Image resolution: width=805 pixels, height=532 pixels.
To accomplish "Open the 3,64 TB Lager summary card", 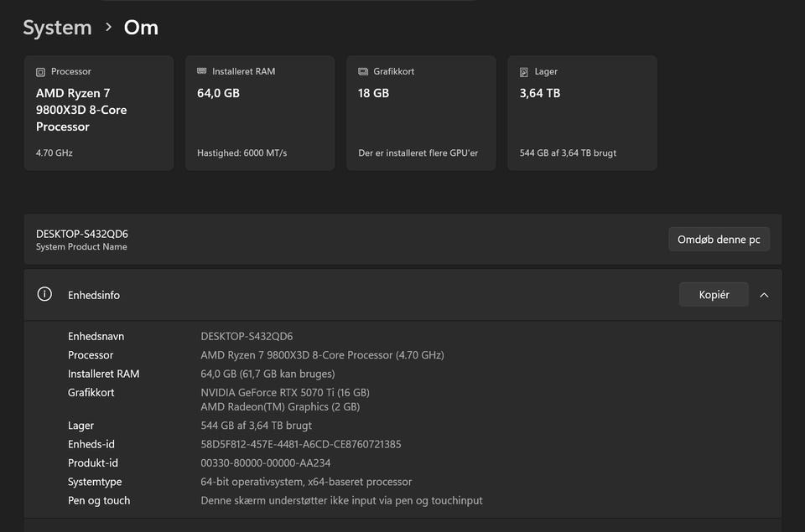I will (x=582, y=113).
